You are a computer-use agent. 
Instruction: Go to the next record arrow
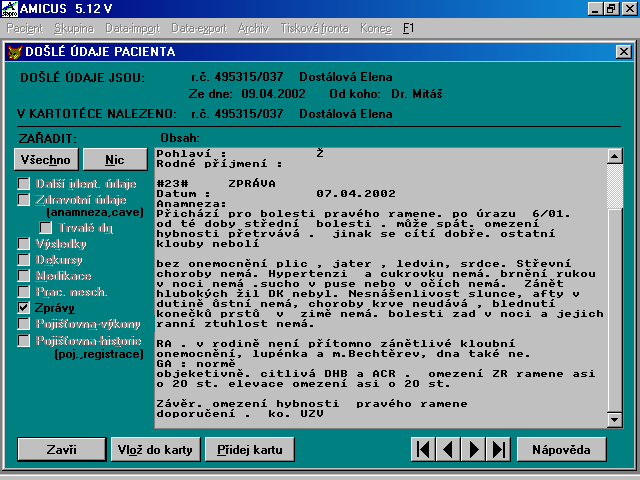tap(474, 449)
